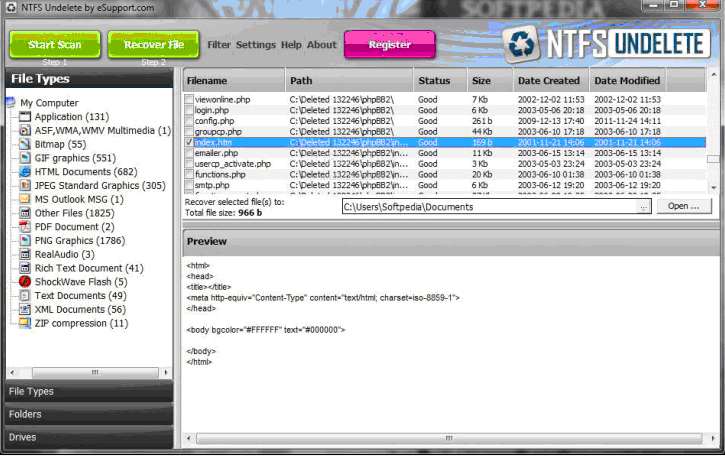Open the Settings menu
The width and height of the screenshot is (725, 456).
click(x=256, y=45)
